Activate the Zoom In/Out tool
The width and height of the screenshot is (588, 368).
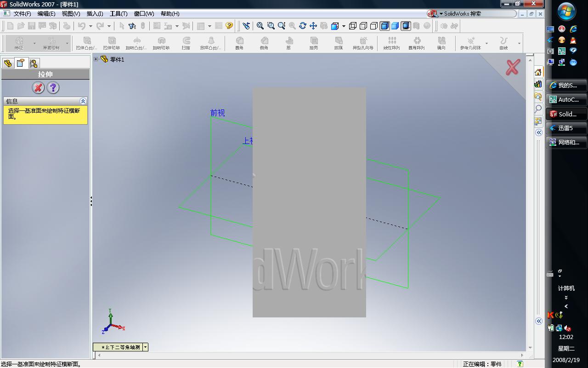click(282, 26)
